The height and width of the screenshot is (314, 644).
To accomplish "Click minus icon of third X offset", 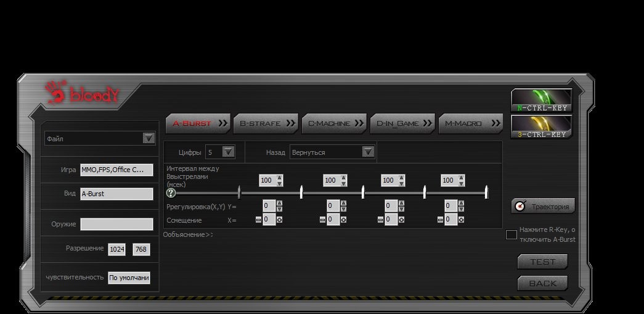I will point(380,220).
